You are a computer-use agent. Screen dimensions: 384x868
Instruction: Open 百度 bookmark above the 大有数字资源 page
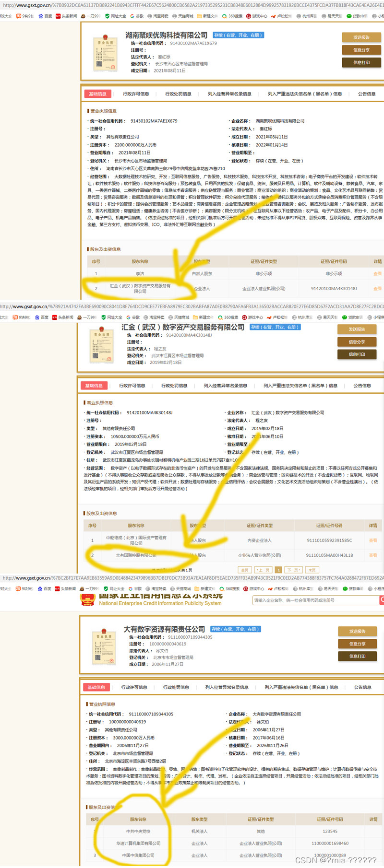(44, 588)
